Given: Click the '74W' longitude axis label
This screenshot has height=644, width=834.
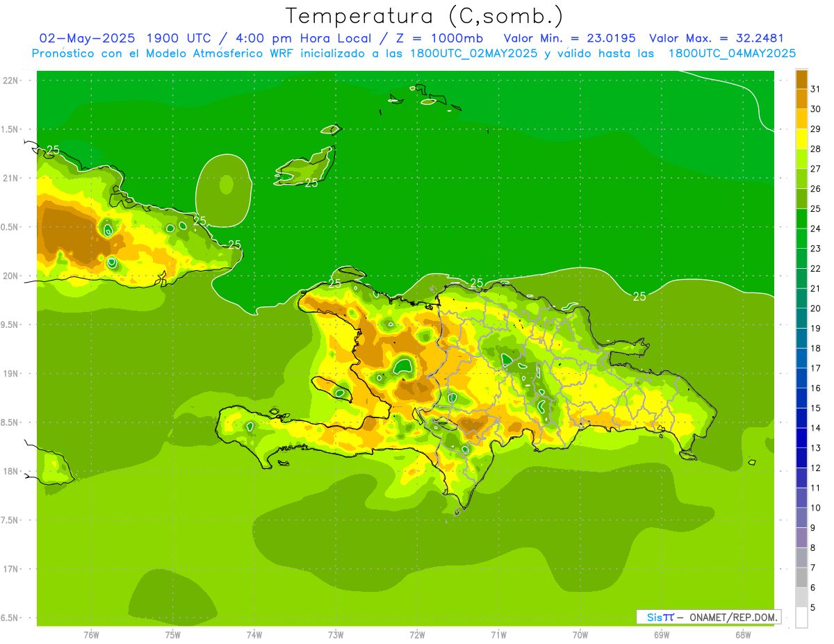Looking at the screenshot, I should [x=254, y=635].
